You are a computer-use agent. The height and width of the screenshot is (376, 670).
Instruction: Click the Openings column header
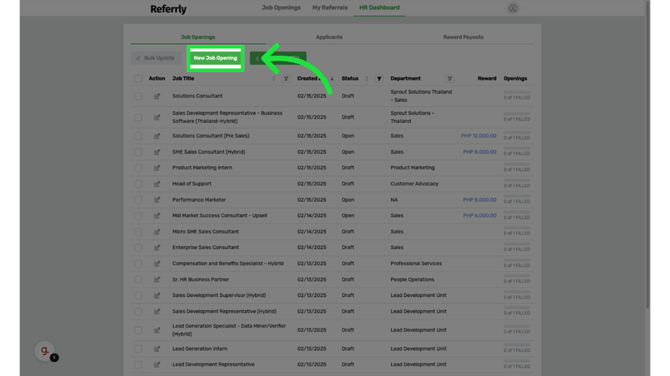click(515, 79)
